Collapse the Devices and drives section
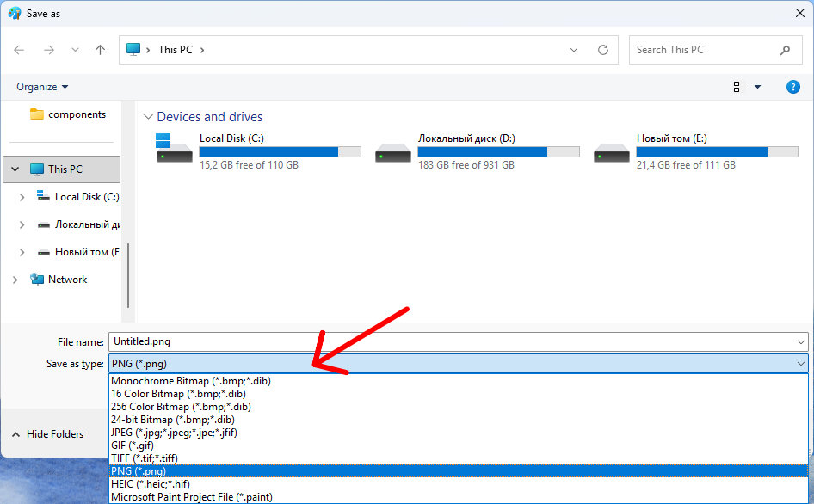 click(148, 116)
